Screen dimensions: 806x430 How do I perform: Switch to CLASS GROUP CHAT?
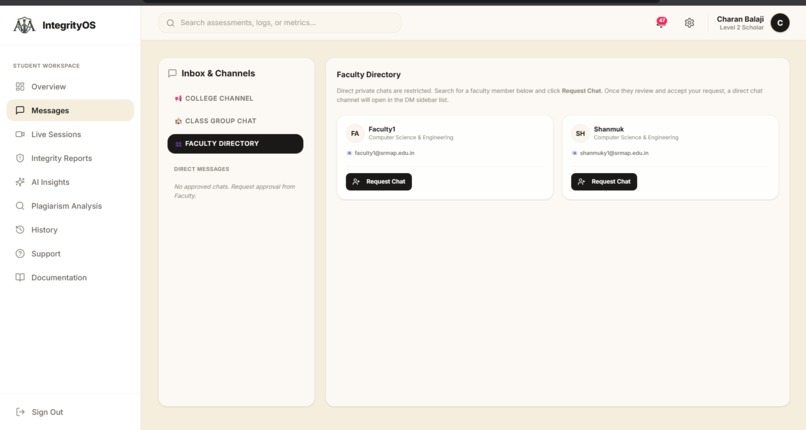pyautogui.click(x=235, y=121)
